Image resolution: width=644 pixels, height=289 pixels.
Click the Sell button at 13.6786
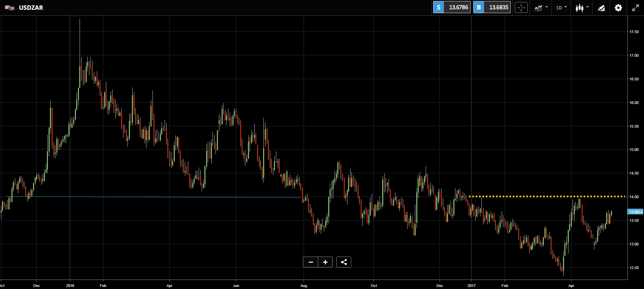pos(452,7)
